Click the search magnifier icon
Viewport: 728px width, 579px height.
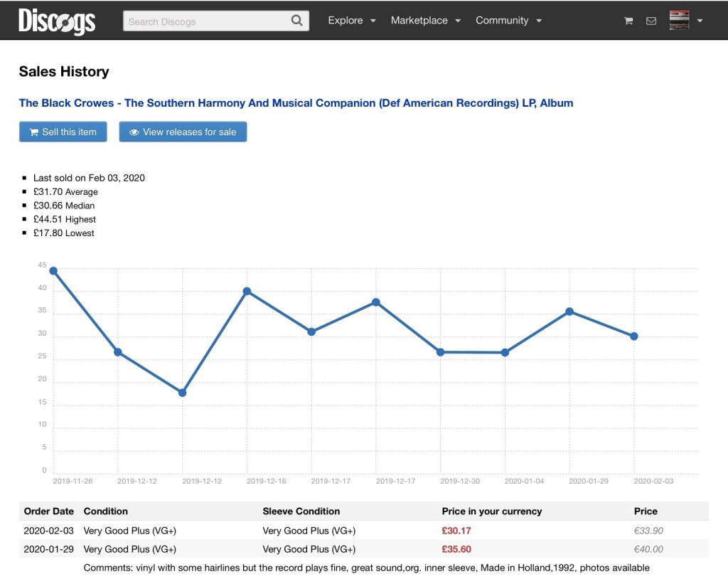coord(297,21)
